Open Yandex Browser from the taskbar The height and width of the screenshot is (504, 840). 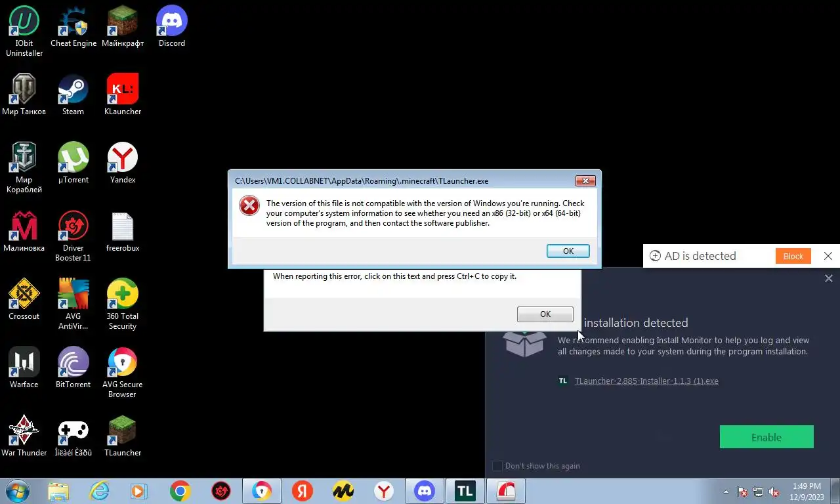click(384, 491)
